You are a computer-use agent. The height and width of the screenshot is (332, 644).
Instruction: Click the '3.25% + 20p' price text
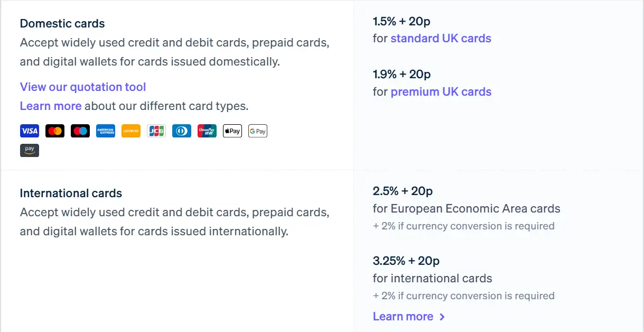[x=406, y=261]
